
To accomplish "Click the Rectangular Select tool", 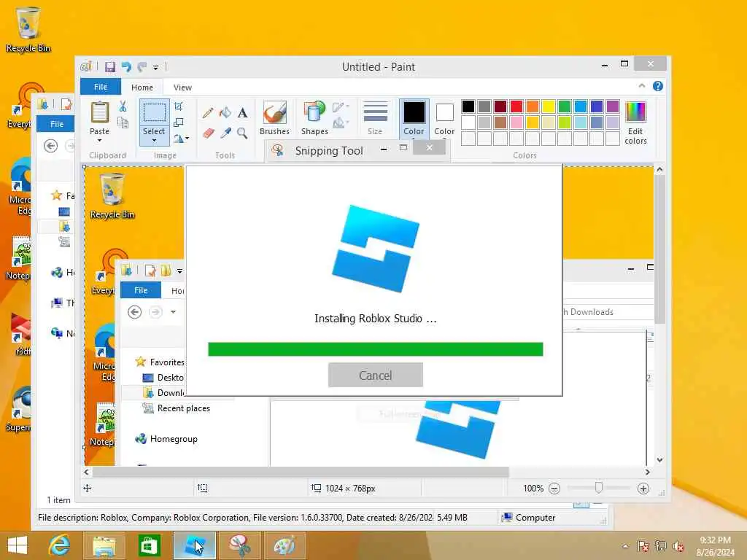I will tap(155, 113).
